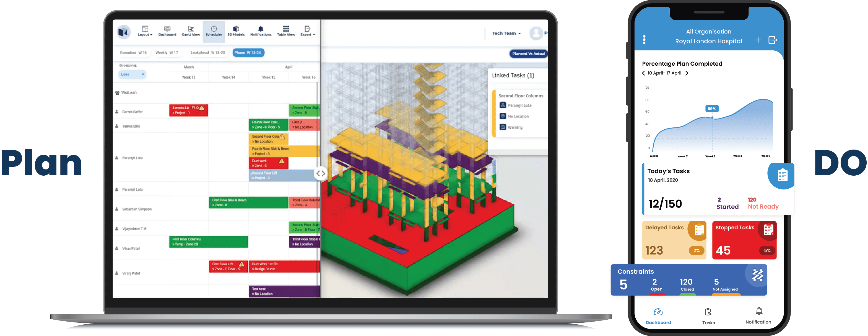Image resolution: width=868 pixels, height=336 pixels.
Task: Click the Week 14 column header
Action: 228,77
